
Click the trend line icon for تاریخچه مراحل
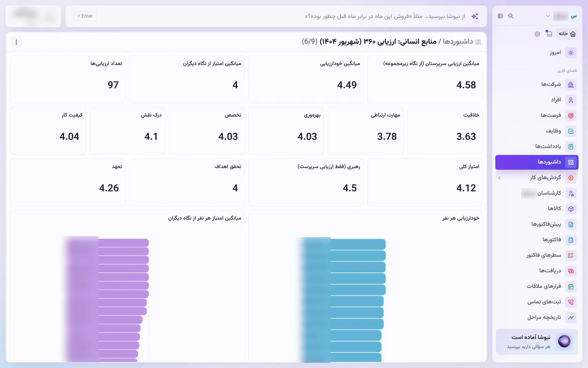(571, 318)
